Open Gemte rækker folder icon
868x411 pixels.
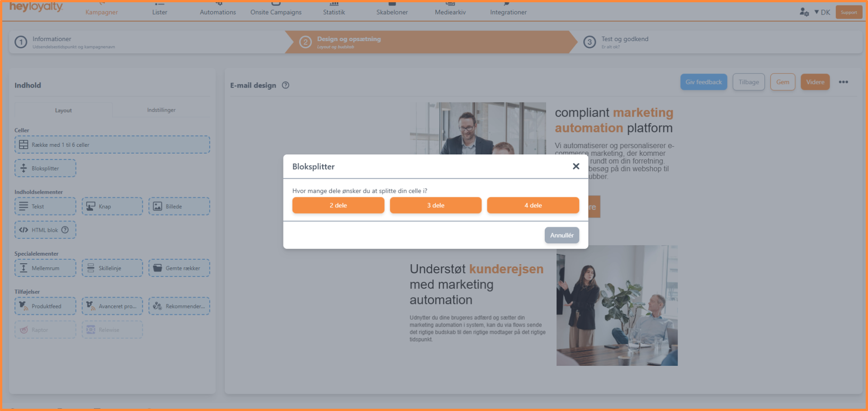click(x=157, y=268)
